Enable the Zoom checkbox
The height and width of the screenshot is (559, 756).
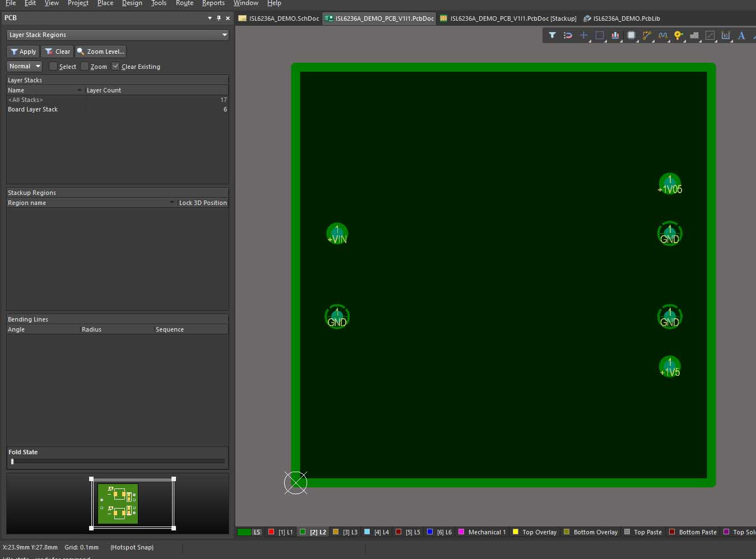(x=85, y=66)
